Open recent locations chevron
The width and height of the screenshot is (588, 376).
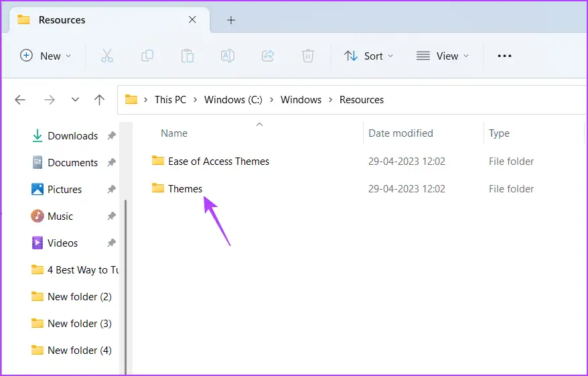(76, 100)
